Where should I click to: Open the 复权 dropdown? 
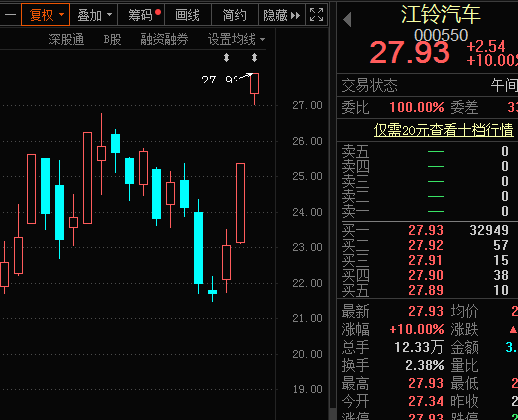45,15
